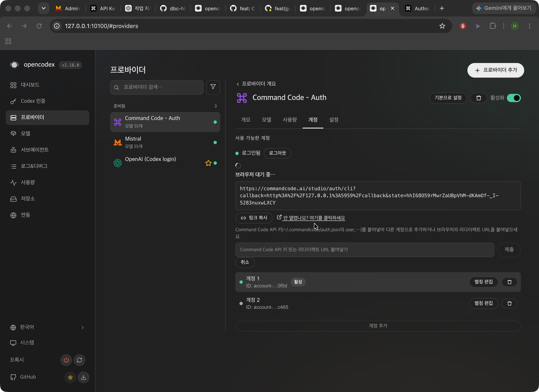Screen dimensions: 539x392
Task: Select Command Code - Auth in provider list
Action: (x=165, y=122)
